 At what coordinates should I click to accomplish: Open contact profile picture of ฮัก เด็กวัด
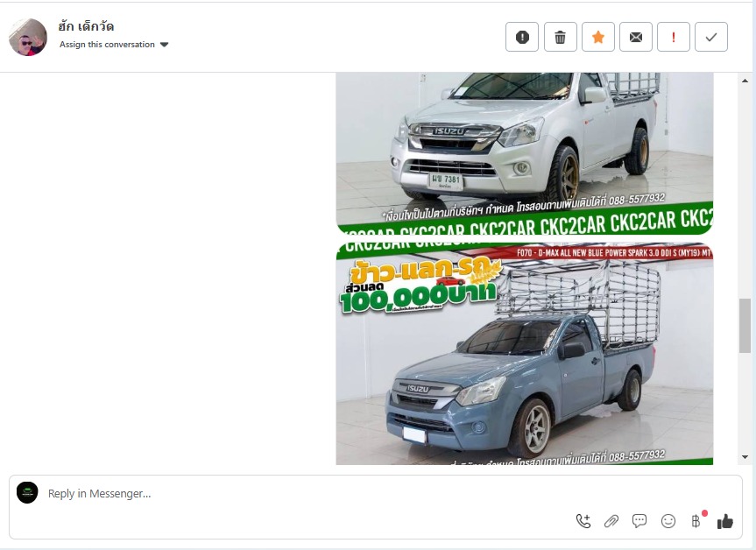point(28,37)
